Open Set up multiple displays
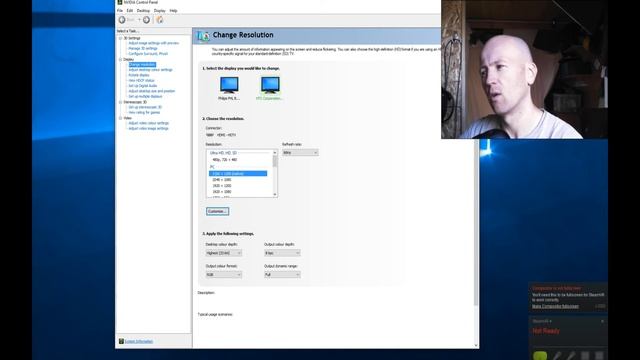 click(x=145, y=96)
